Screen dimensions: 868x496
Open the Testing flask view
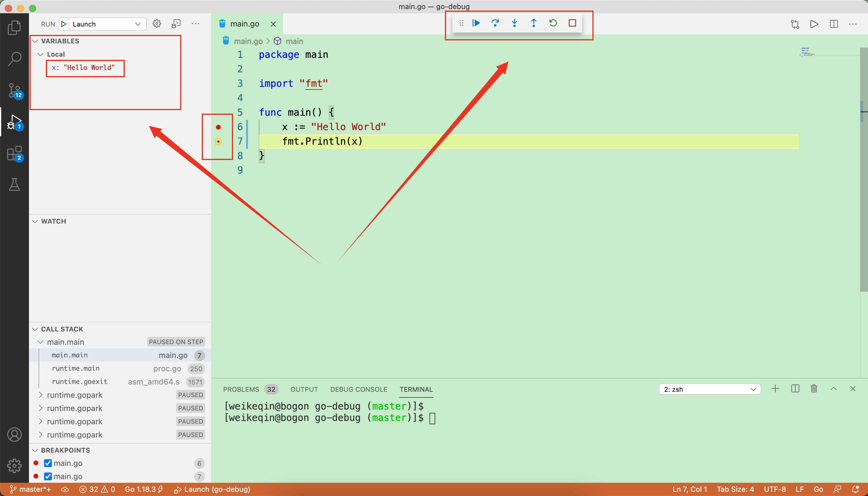point(14,184)
